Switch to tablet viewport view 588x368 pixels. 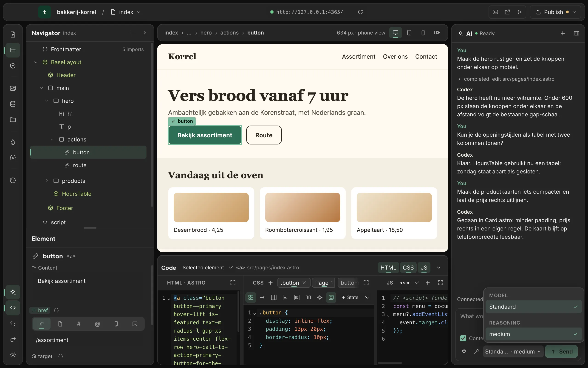coord(409,33)
